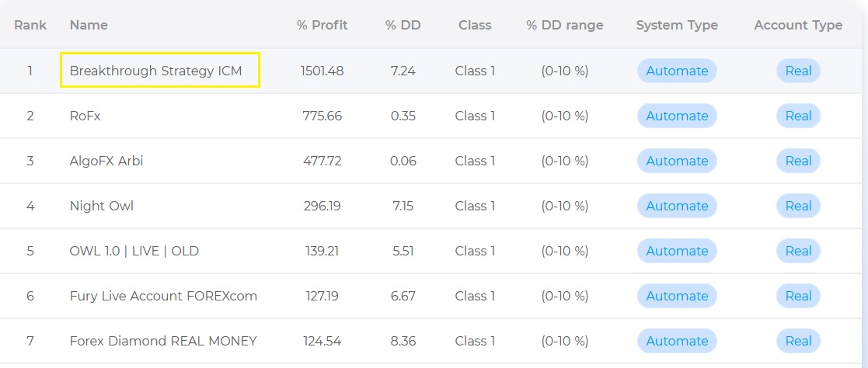The width and height of the screenshot is (868, 368).
Task: Click Automate badge in Breakthrough Strategy row
Action: (x=677, y=71)
